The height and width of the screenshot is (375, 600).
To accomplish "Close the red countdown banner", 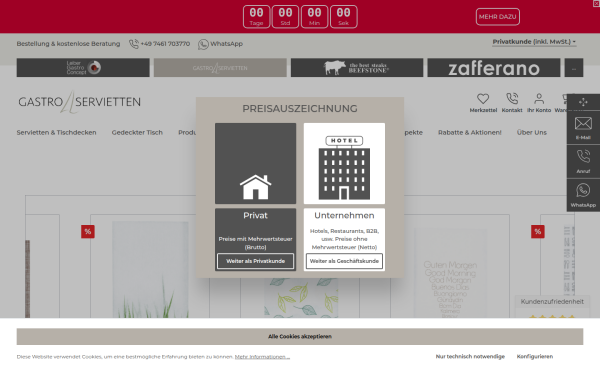I will coord(596,3).
